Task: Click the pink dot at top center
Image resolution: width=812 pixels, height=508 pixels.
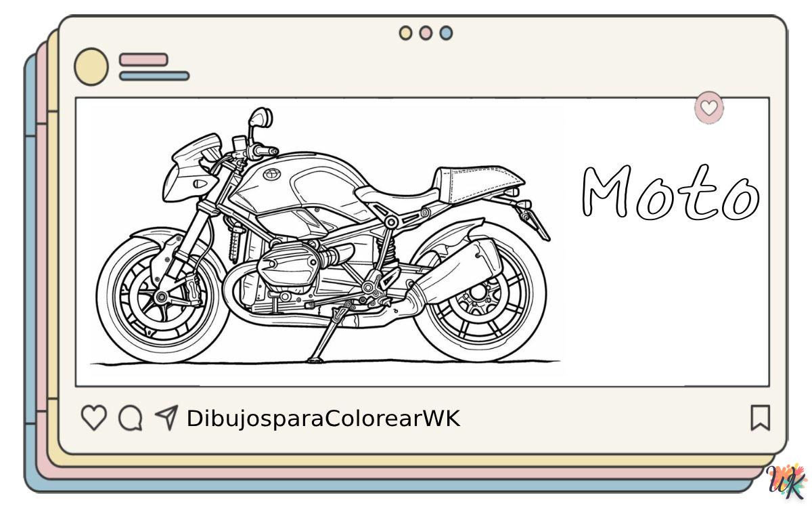Action: click(426, 33)
